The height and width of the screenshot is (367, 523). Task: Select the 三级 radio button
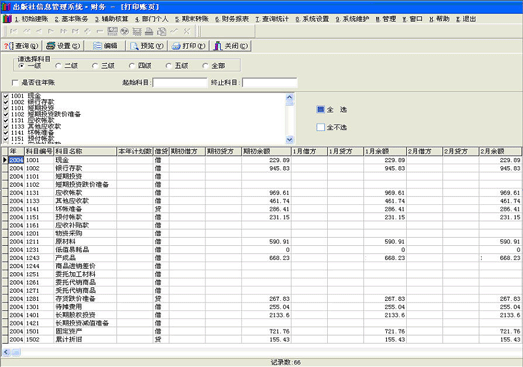click(95, 66)
